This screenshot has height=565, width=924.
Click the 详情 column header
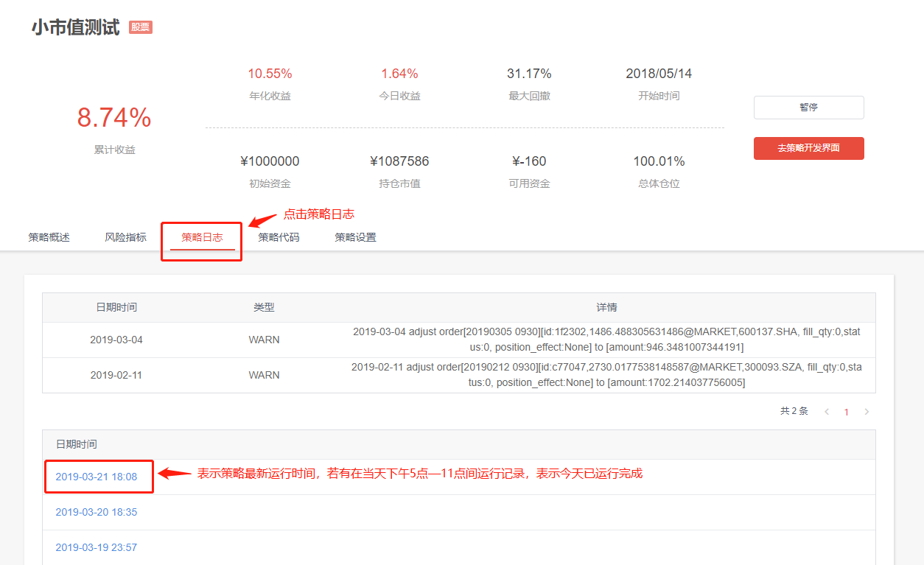[x=606, y=307]
